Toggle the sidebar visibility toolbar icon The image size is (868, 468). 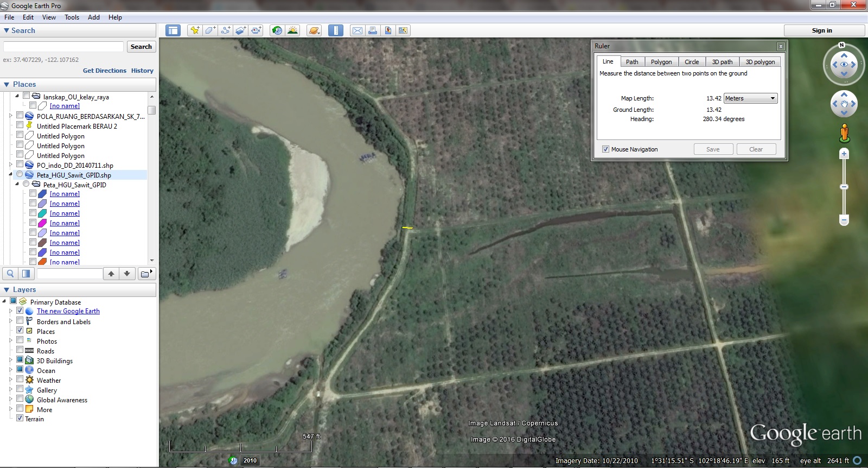coord(173,30)
